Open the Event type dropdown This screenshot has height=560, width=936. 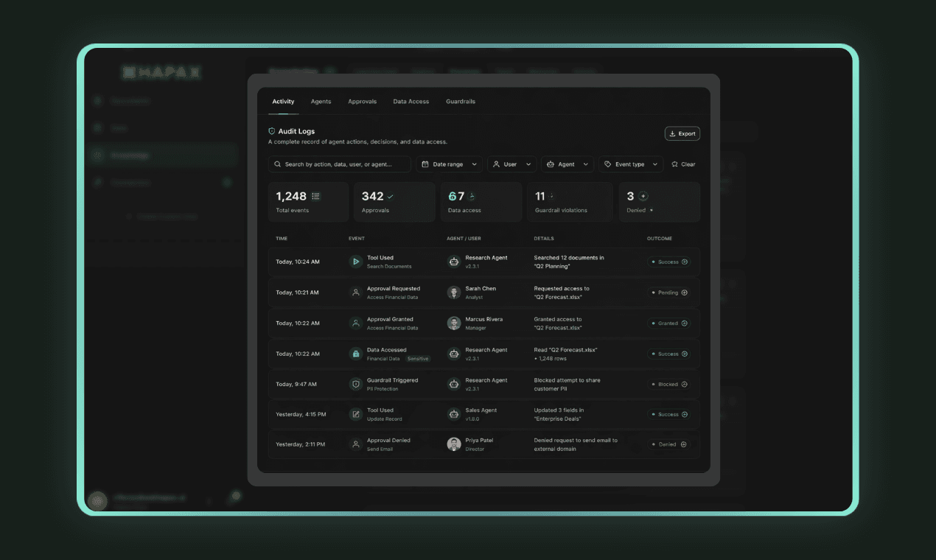pyautogui.click(x=631, y=164)
